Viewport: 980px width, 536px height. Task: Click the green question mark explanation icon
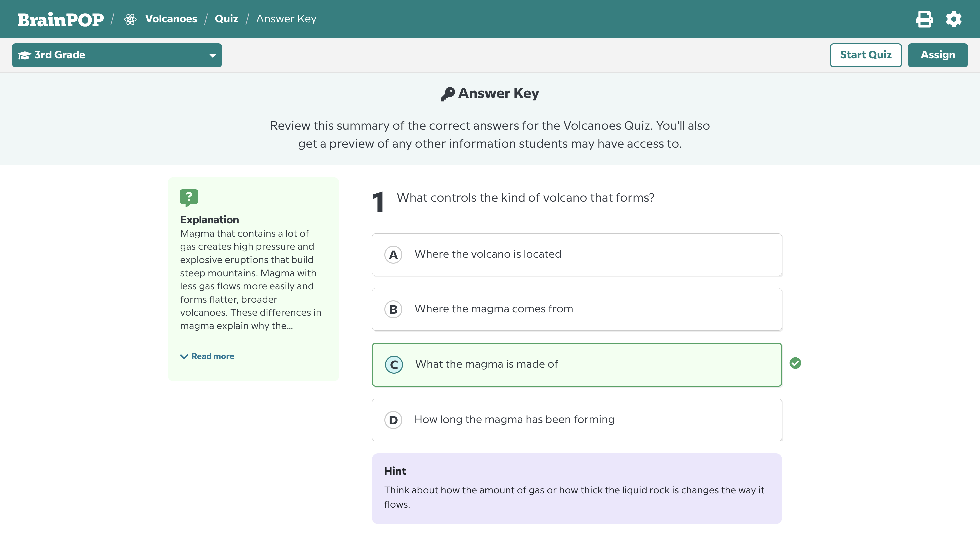189,198
